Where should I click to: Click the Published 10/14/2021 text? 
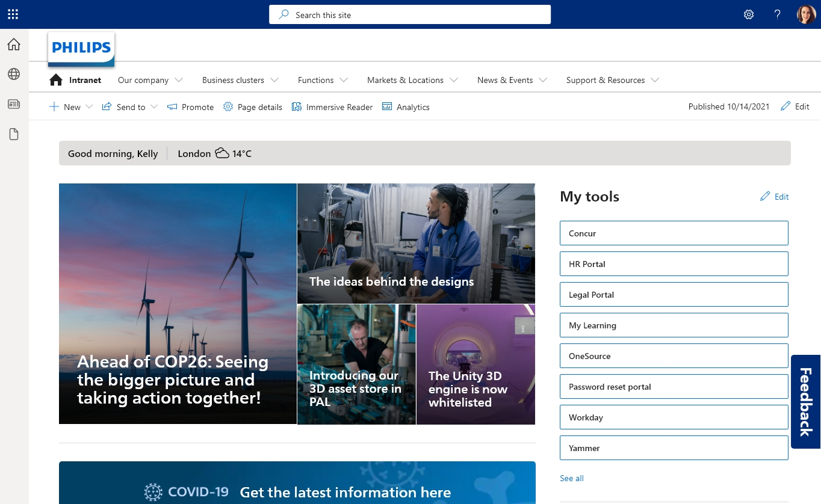pos(729,106)
